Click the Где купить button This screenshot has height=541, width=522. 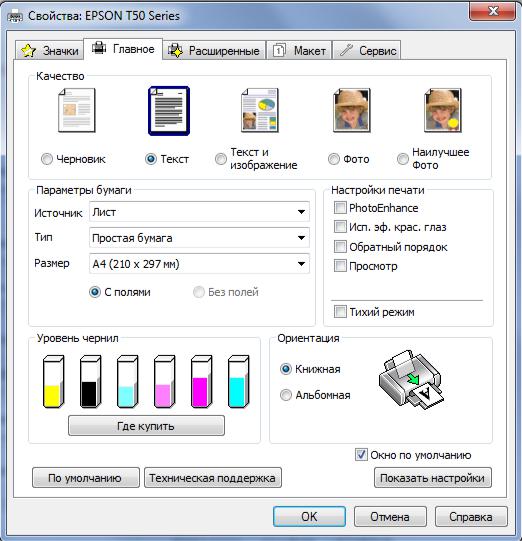[x=146, y=426]
